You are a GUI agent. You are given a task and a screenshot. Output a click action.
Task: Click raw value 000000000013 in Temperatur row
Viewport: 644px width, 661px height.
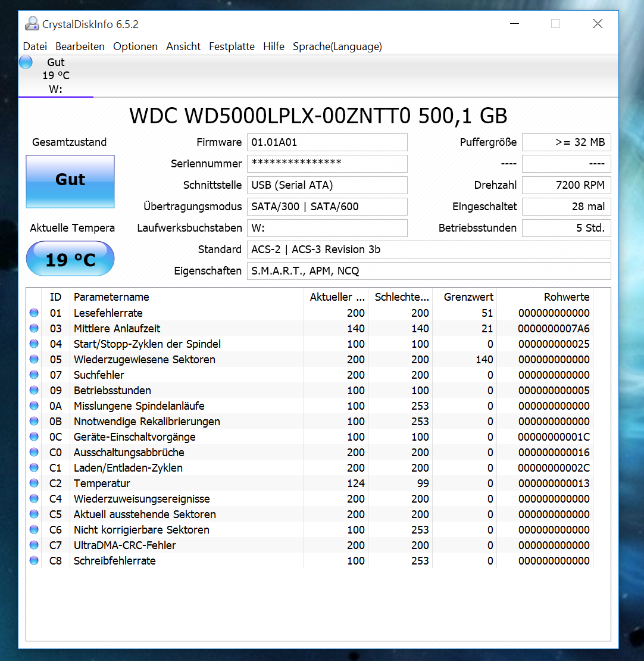554,483
